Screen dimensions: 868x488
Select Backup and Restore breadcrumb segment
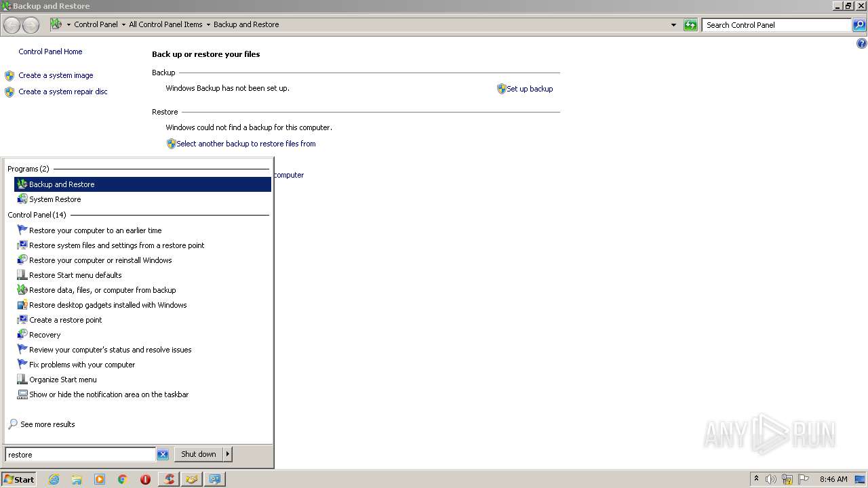coord(246,24)
